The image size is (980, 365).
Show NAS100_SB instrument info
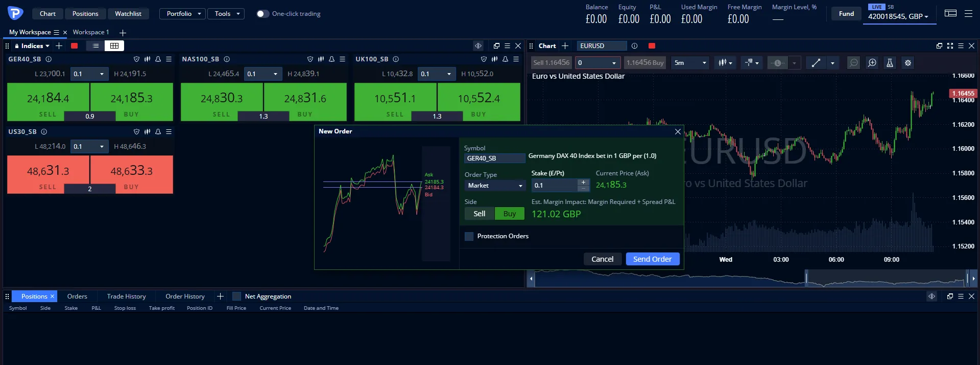pyautogui.click(x=227, y=59)
